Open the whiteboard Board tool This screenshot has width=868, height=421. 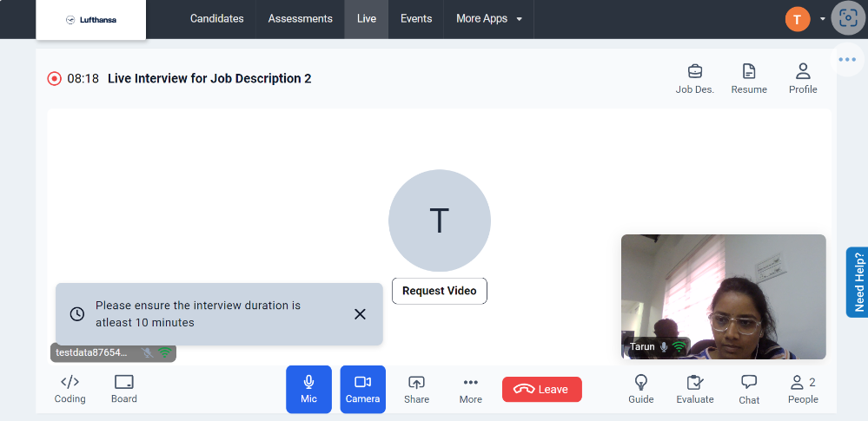(124, 390)
